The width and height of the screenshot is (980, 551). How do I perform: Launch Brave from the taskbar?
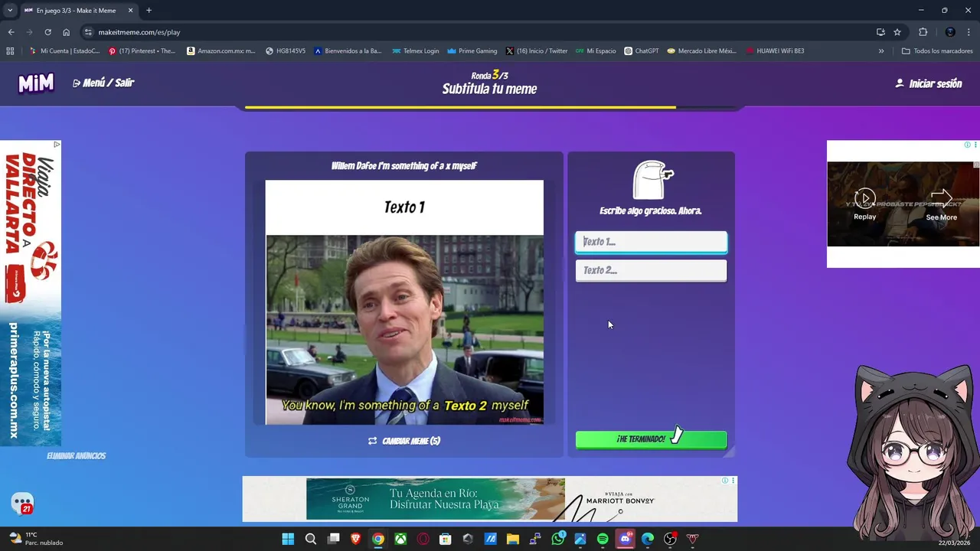pyautogui.click(x=355, y=539)
